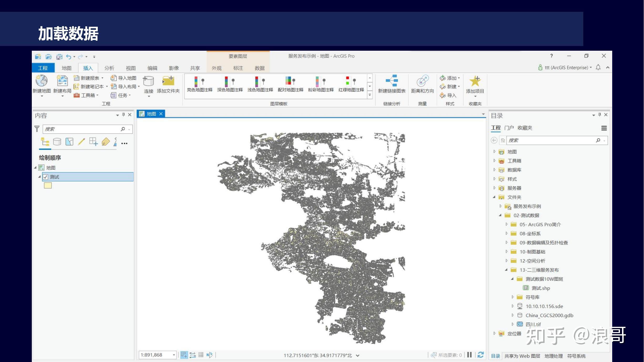Image resolution: width=644 pixels, height=362 pixels.
Task: Click the refresh icon in the map status bar
Action: pyautogui.click(x=481, y=355)
